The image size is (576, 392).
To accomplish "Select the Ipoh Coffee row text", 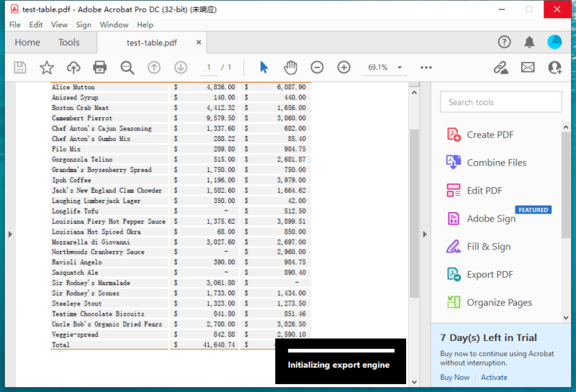I will pos(71,181).
